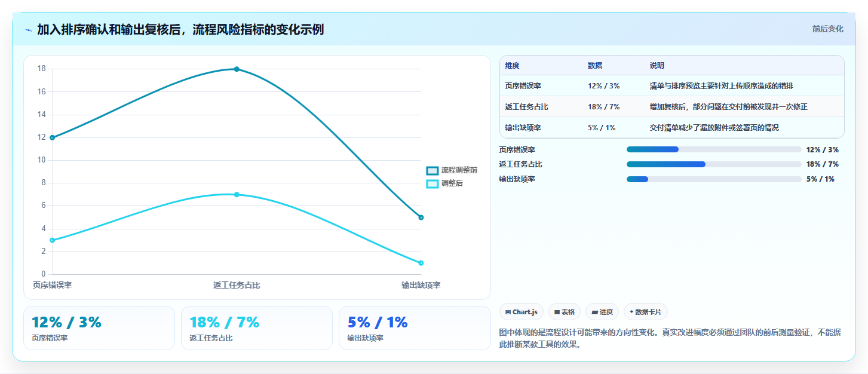Image resolution: width=868 pixels, height=374 pixels.
Task: Click the 返工任务占比 progress bar
Action: tap(714, 164)
